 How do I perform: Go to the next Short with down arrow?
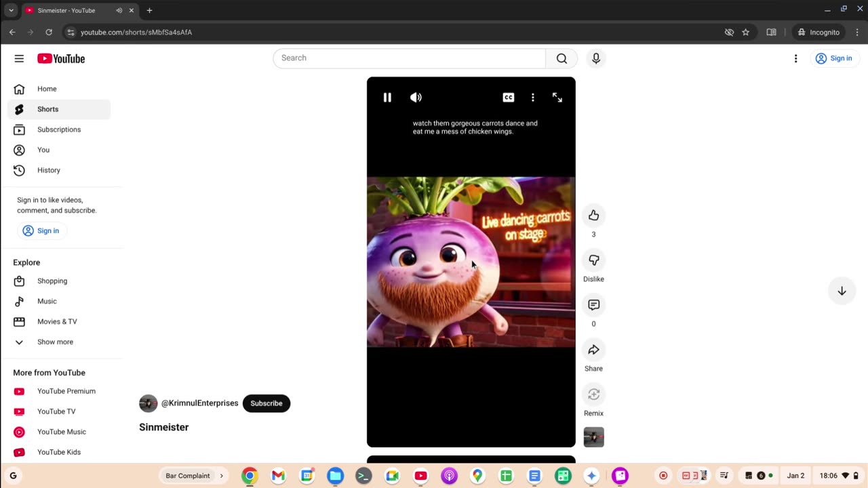pyautogui.click(x=842, y=291)
